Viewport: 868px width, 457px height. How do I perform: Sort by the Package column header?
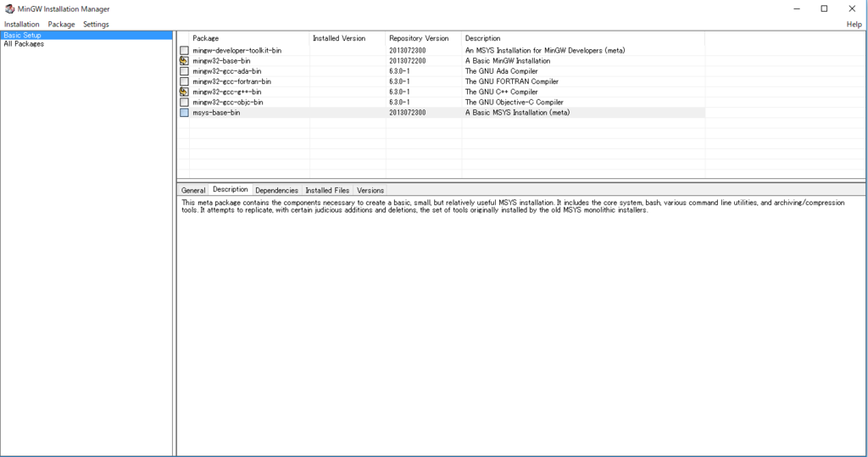249,38
